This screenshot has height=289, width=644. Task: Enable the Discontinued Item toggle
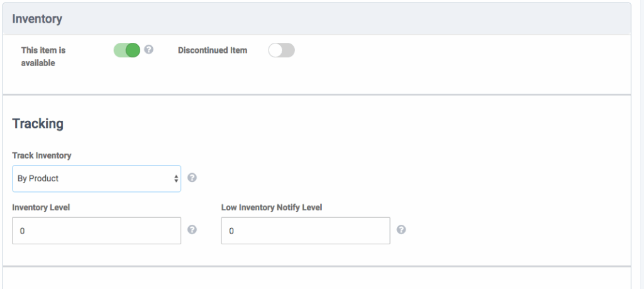tap(281, 50)
